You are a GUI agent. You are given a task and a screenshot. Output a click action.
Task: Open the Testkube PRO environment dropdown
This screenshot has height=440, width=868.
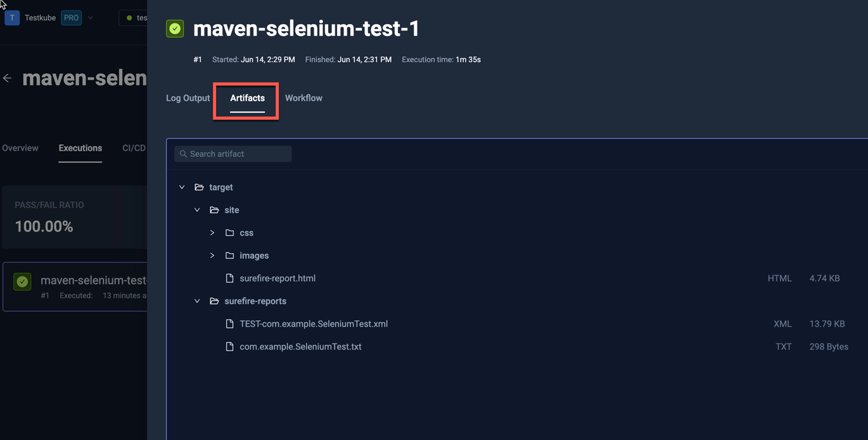click(x=90, y=17)
